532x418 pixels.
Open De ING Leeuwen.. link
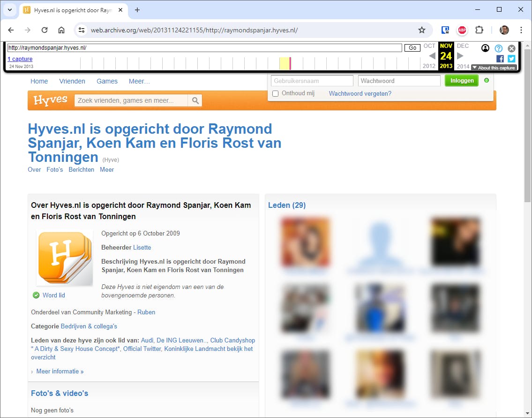pos(181,340)
